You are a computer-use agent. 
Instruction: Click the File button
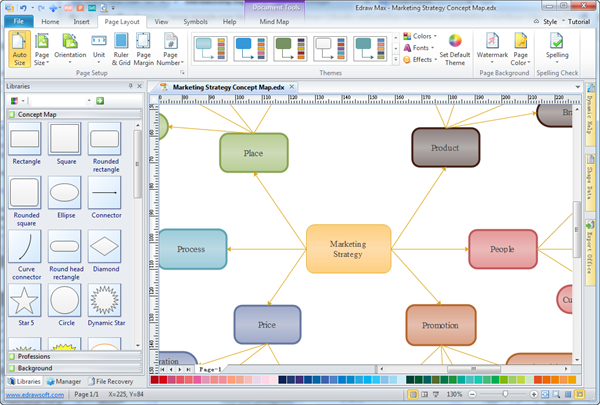[19, 20]
